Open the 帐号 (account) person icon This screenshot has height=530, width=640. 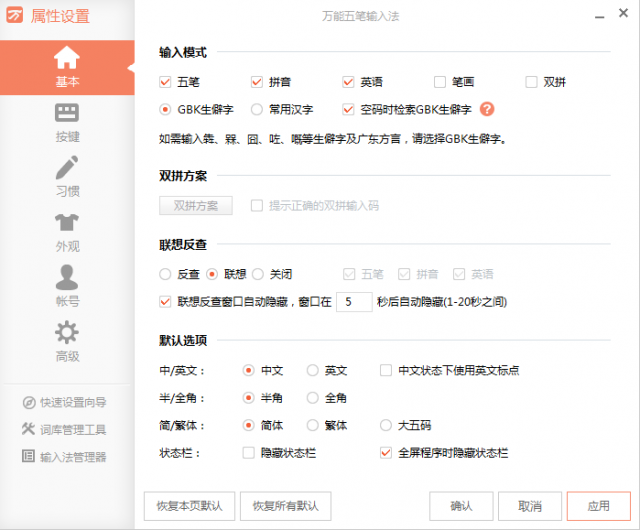coord(67,276)
